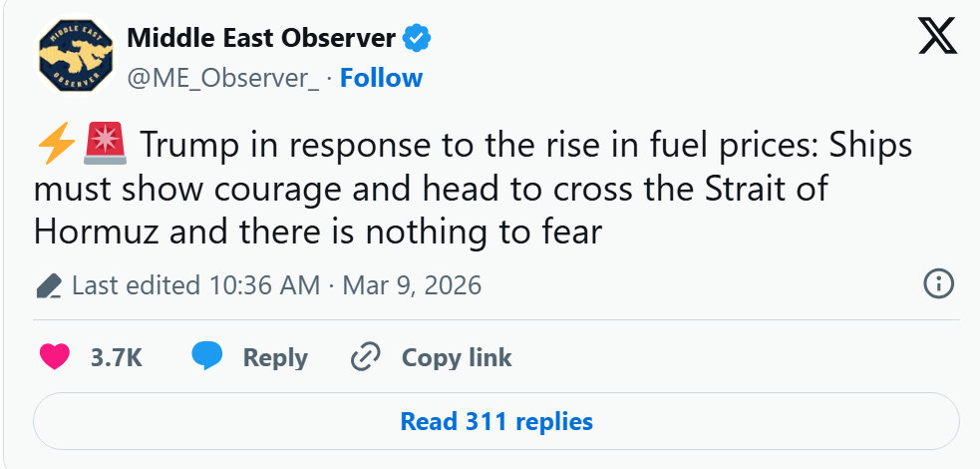
Task: Open the @ME_Observer_ handle profile
Action: (x=223, y=79)
